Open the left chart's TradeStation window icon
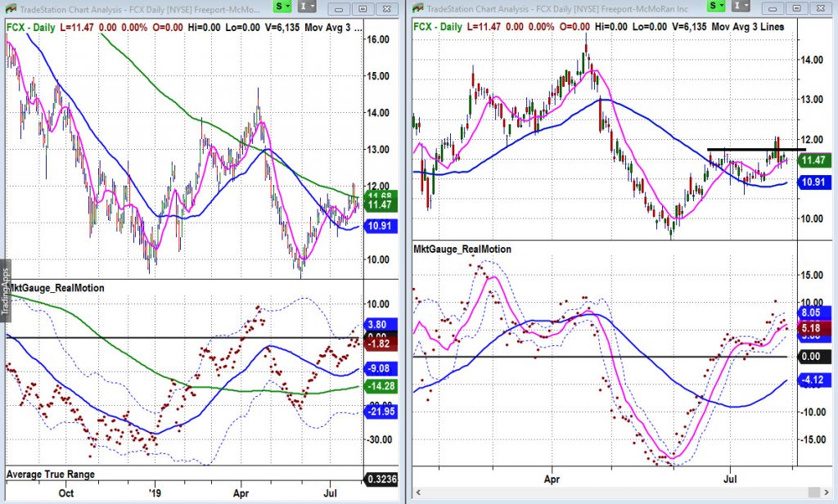Image resolution: width=838 pixels, height=504 pixels. click(9, 9)
